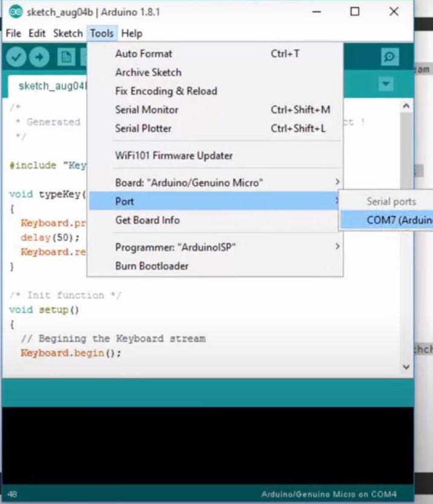Close the Arduino window
Viewport: 433px width, 504px height.
(394, 12)
